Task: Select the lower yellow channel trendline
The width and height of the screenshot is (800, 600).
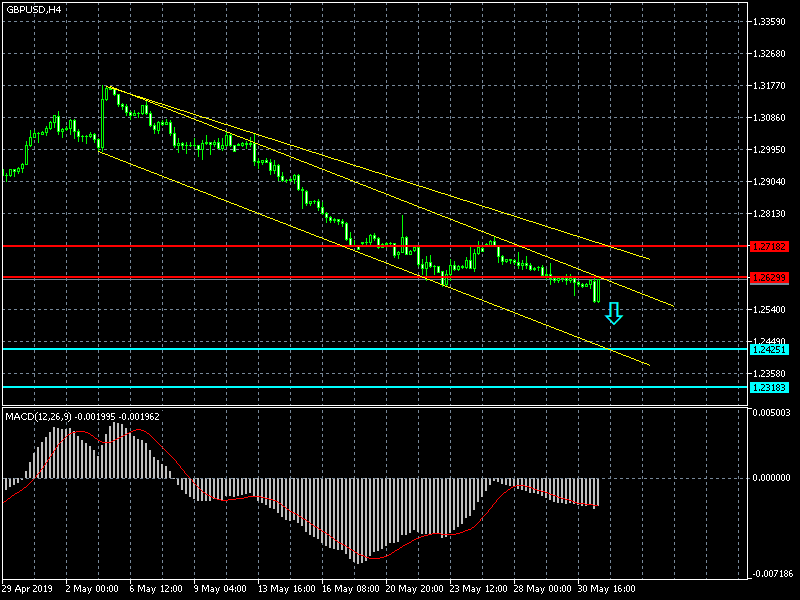Action: [350, 245]
